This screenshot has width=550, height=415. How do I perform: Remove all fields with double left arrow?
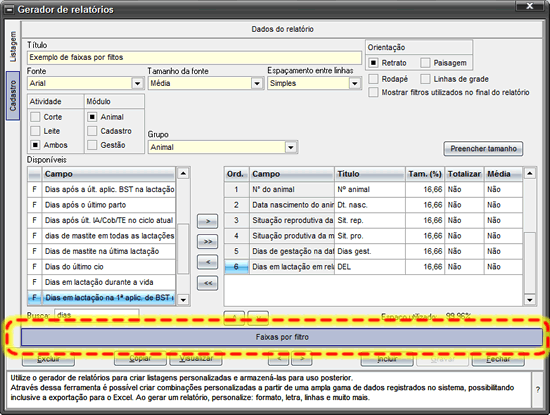pyautogui.click(x=208, y=283)
